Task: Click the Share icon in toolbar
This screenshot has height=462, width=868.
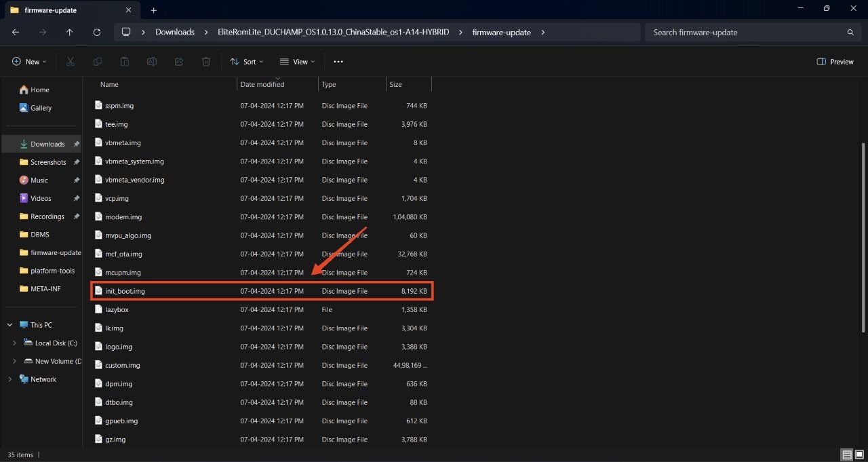Action: pos(179,62)
